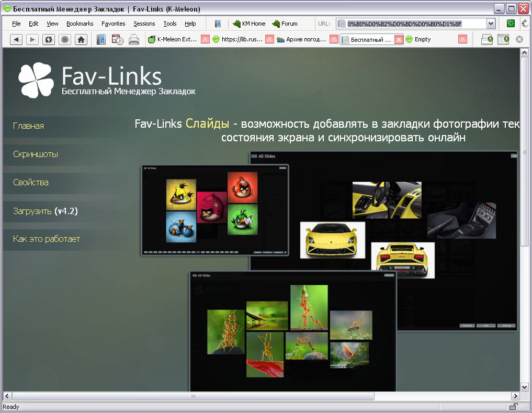Image resolution: width=532 pixels, height=413 pixels.
Task: Open the Tools menu
Action: [170, 24]
